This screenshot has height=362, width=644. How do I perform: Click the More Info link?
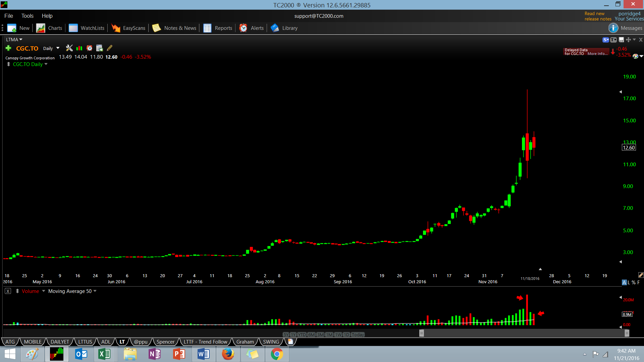click(597, 54)
